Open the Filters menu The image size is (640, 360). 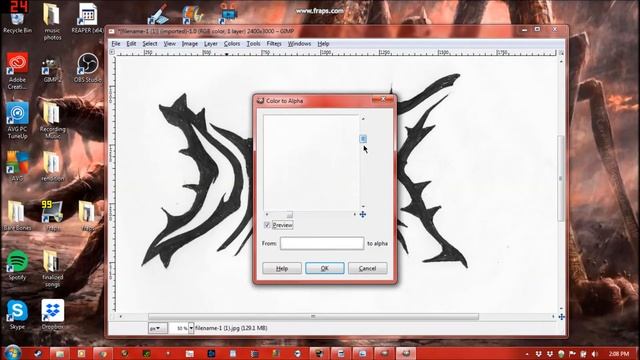point(274,44)
